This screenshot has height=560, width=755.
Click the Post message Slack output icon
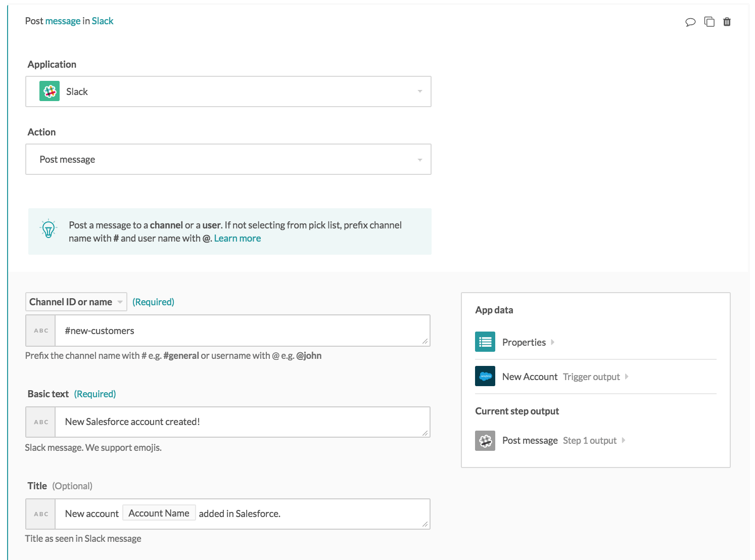485,440
